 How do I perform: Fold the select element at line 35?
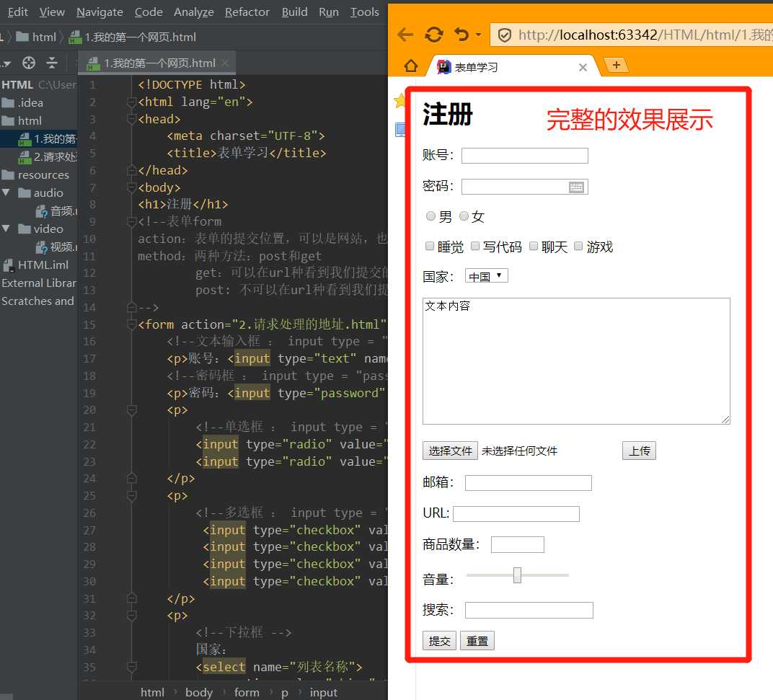click(x=132, y=667)
